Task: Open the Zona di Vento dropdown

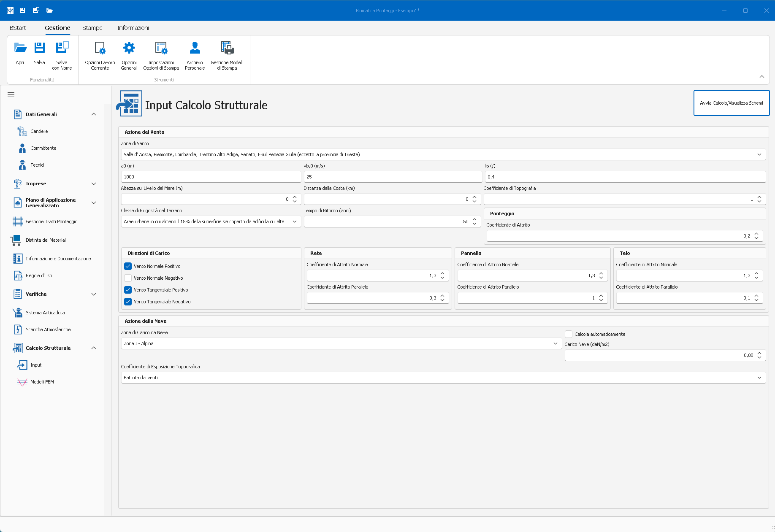Action: [x=443, y=154]
